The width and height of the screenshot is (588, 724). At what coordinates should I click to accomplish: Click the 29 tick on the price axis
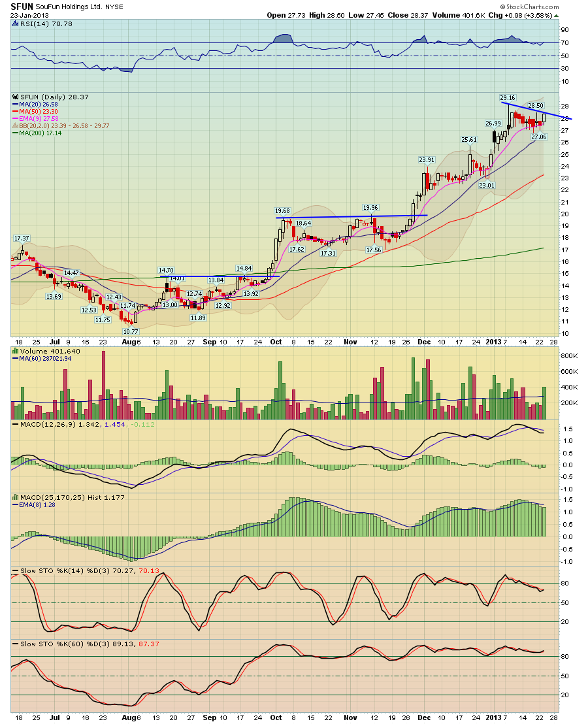click(x=564, y=107)
